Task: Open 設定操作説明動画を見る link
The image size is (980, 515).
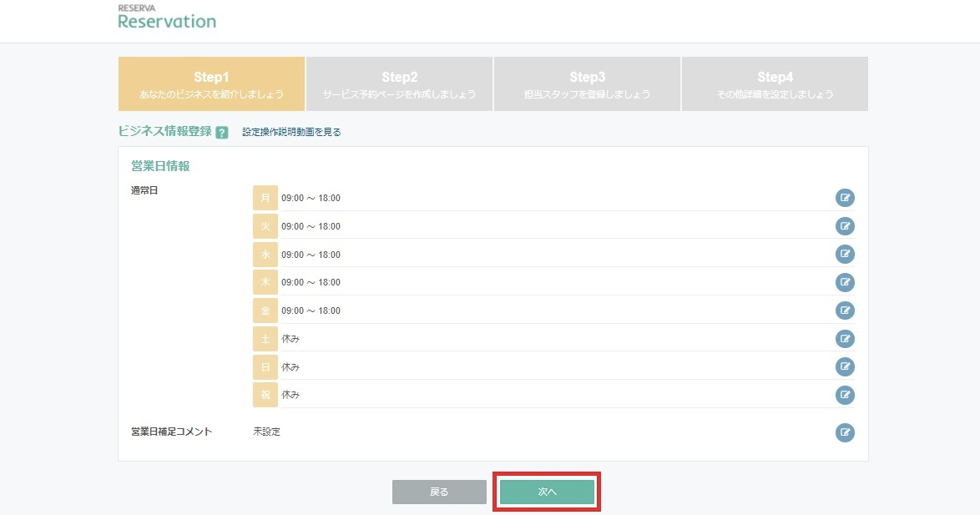Action: (291, 132)
